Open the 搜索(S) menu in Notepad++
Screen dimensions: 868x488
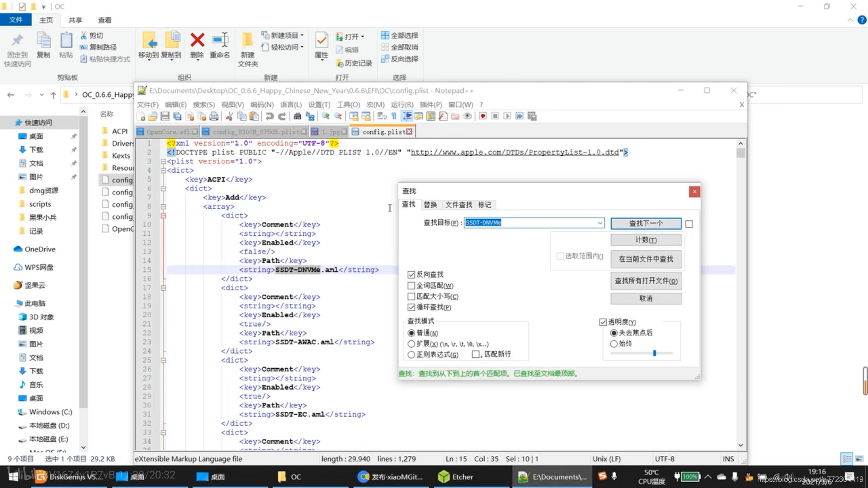204,104
